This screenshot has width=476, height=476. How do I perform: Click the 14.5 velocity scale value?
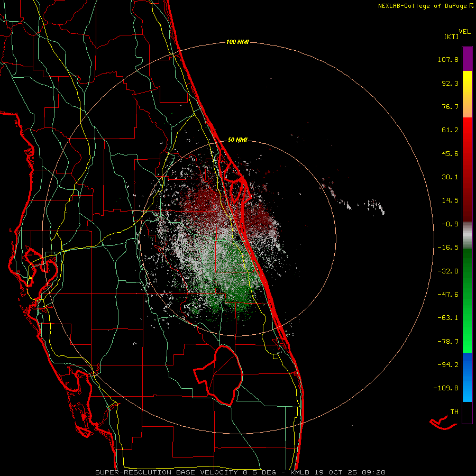tap(450, 200)
